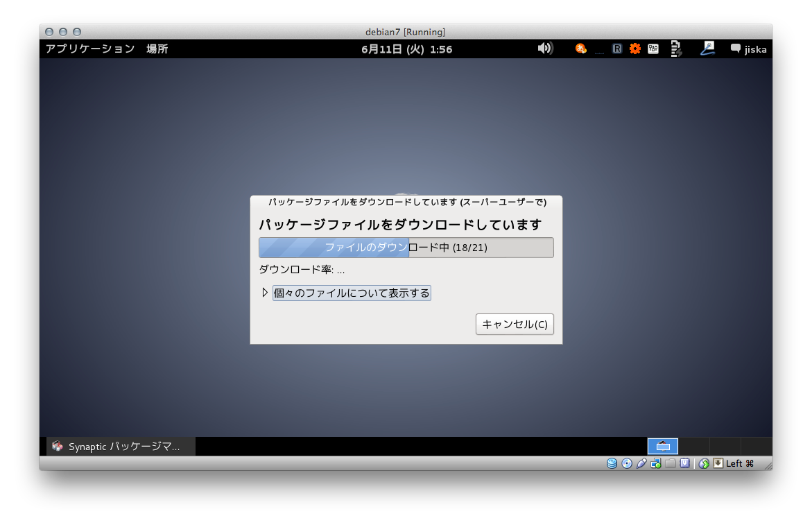Click the orange gear tray icon
This screenshot has width=812, height=525.
(635, 49)
